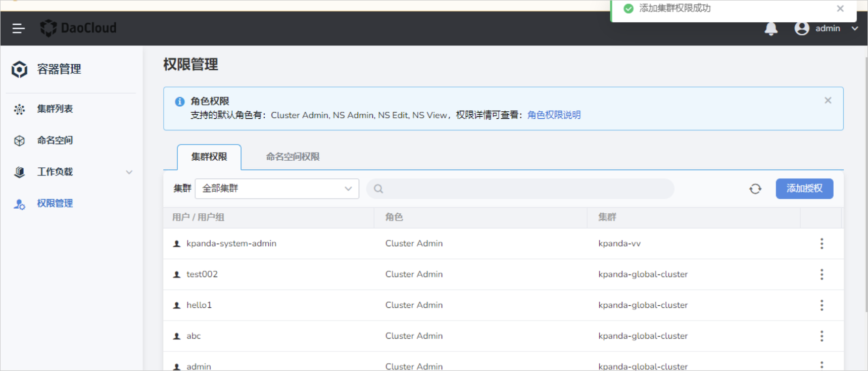Expand the 工作负载 chevron
This screenshot has width=868, height=371.
point(129,172)
